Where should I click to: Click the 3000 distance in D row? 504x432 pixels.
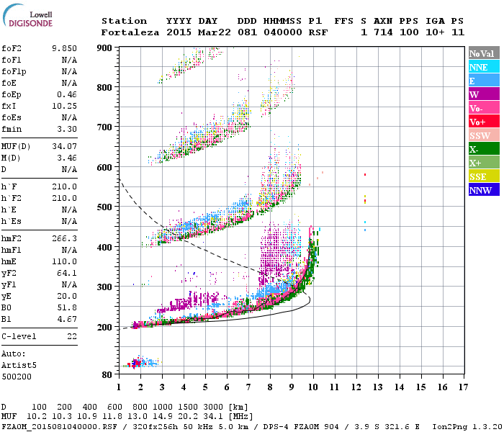(x=212, y=408)
